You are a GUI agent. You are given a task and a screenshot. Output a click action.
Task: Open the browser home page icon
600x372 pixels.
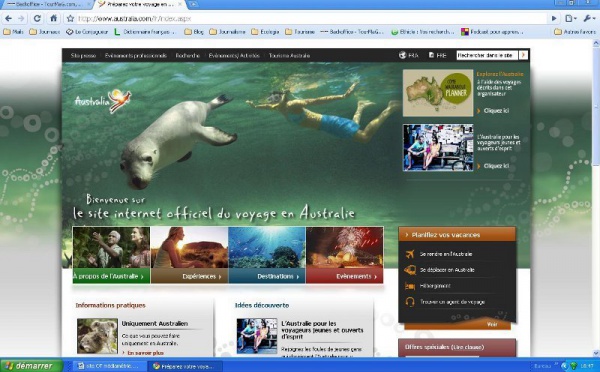54,18
